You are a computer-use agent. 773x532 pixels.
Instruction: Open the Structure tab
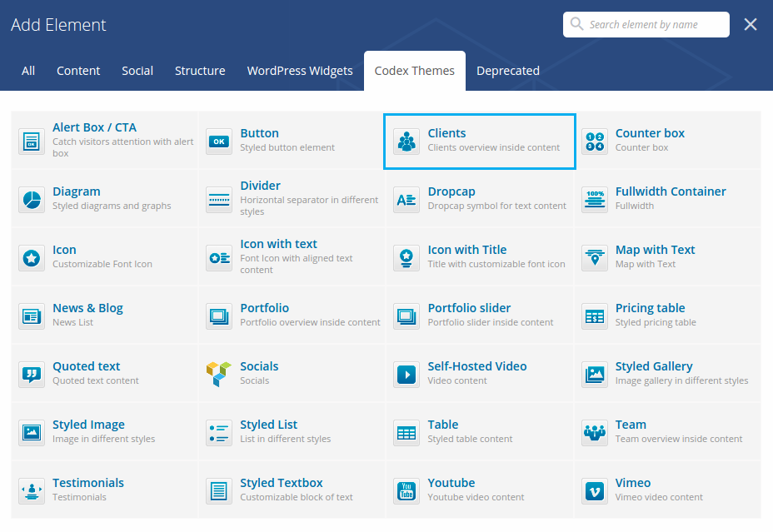200,71
